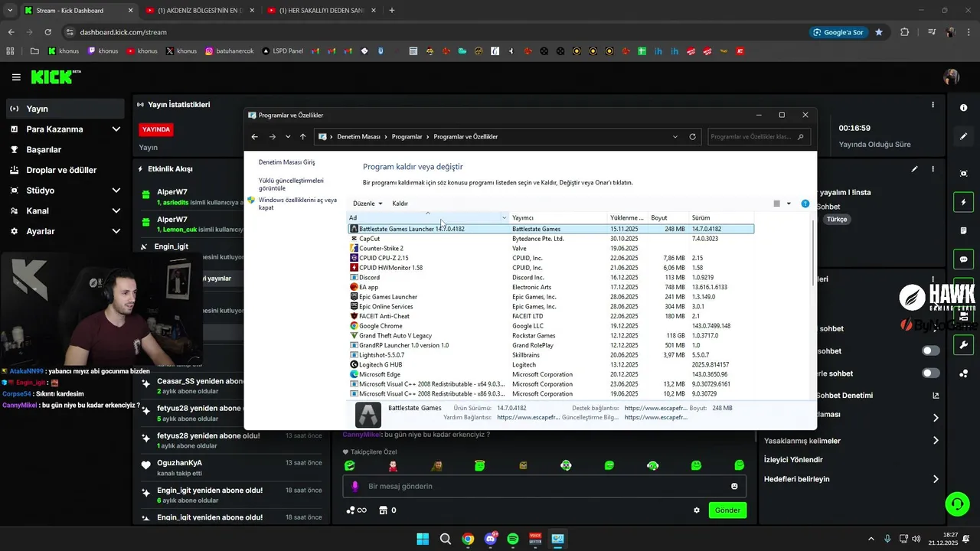Open the three-dot menu of Yayın İstatistikleri

[933, 105]
